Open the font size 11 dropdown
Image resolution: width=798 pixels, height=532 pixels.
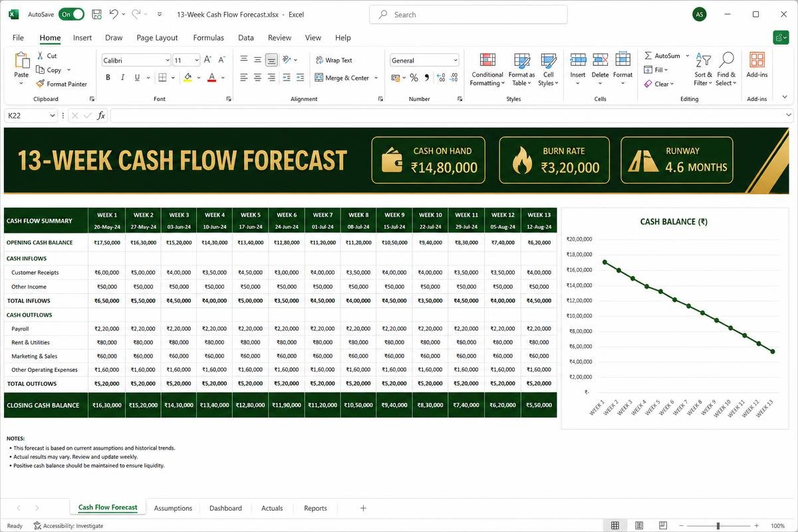(196, 61)
